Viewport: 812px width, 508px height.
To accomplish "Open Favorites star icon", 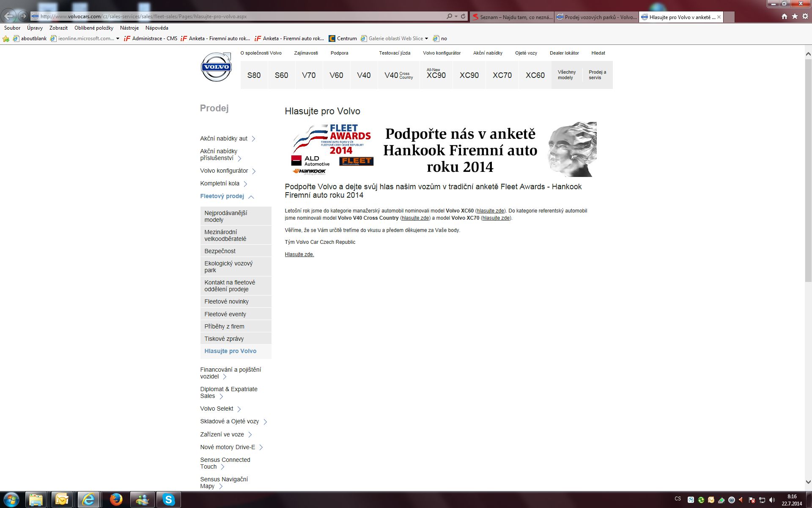I will (x=795, y=17).
